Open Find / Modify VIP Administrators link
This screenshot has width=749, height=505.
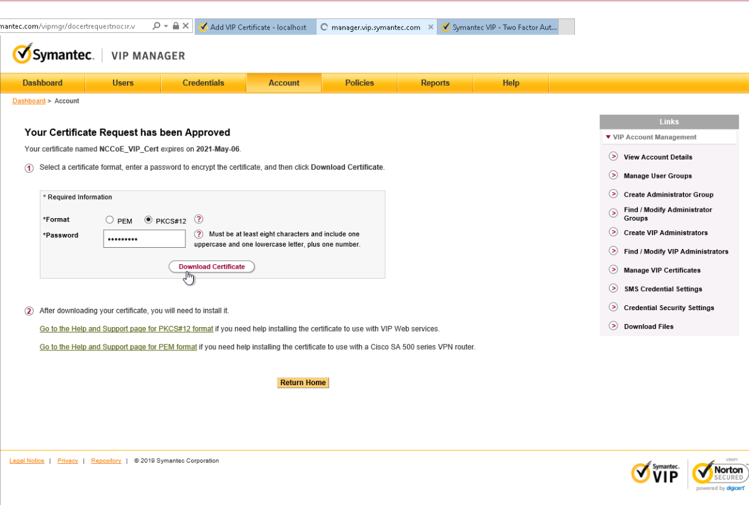tap(676, 251)
